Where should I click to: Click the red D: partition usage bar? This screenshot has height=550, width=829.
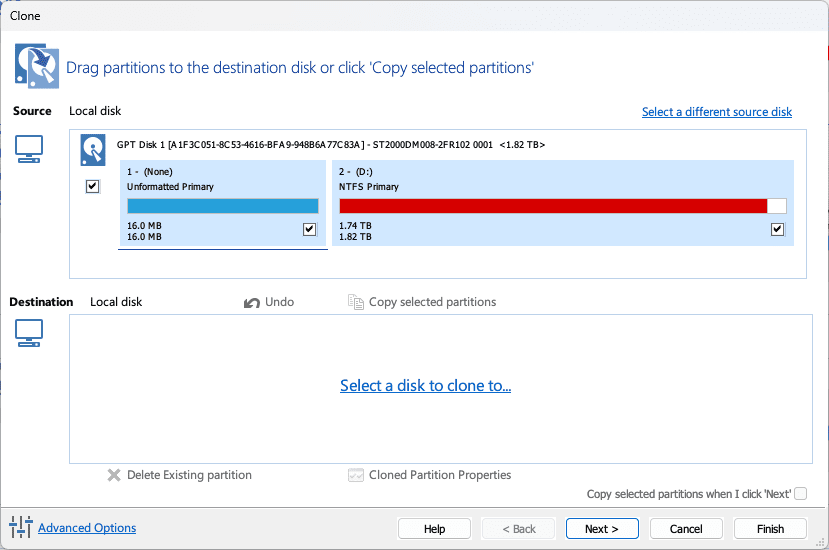(x=553, y=206)
